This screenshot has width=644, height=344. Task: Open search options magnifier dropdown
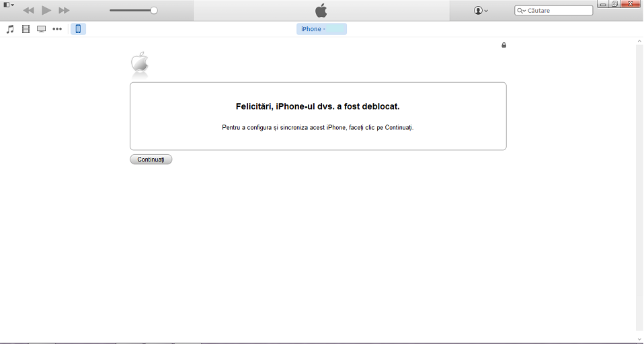[521, 11]
